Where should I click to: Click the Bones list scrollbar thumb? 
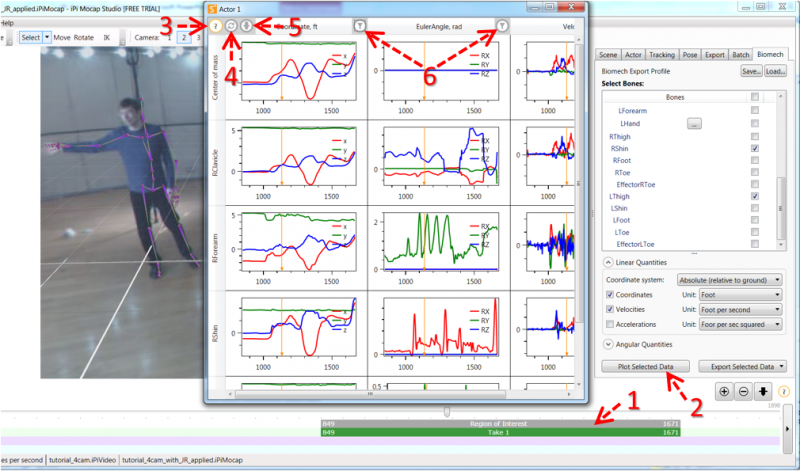pos(780,208)
